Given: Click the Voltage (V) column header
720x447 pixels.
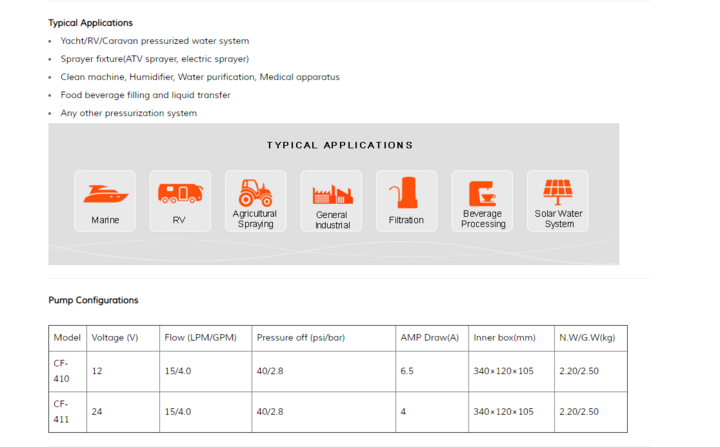Looking at the screenshot, I should (x=115, y=338).
